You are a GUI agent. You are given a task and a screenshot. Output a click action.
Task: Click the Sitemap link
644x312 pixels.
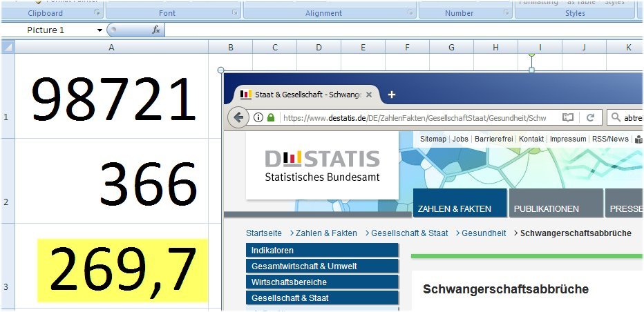[433, 139]
